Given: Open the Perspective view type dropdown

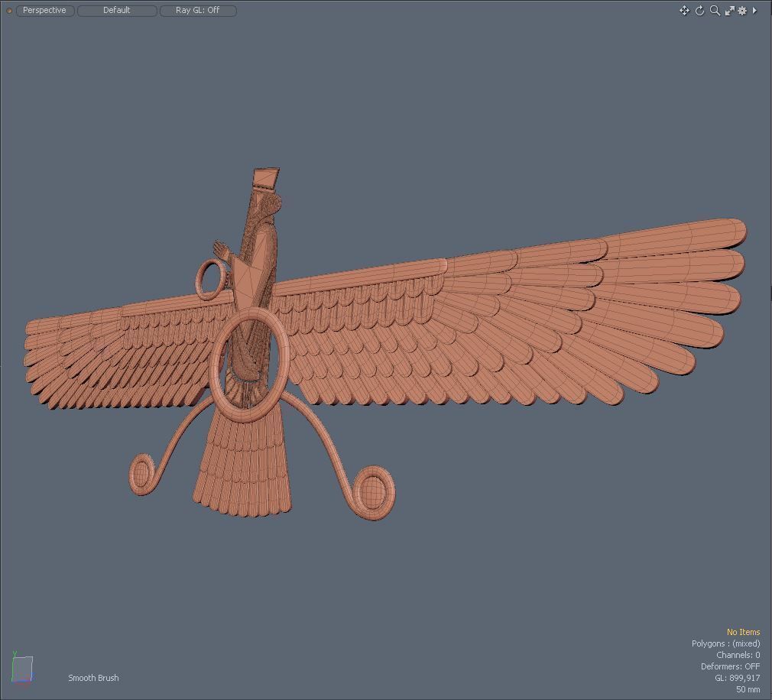Looking at the screenshot, I should coord(45,11).
